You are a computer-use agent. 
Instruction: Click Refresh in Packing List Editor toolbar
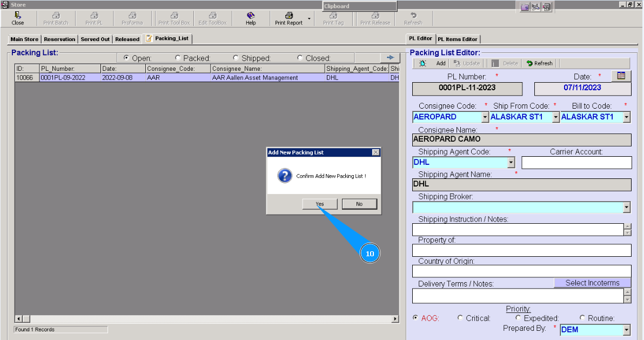click(x=539, y=63)
